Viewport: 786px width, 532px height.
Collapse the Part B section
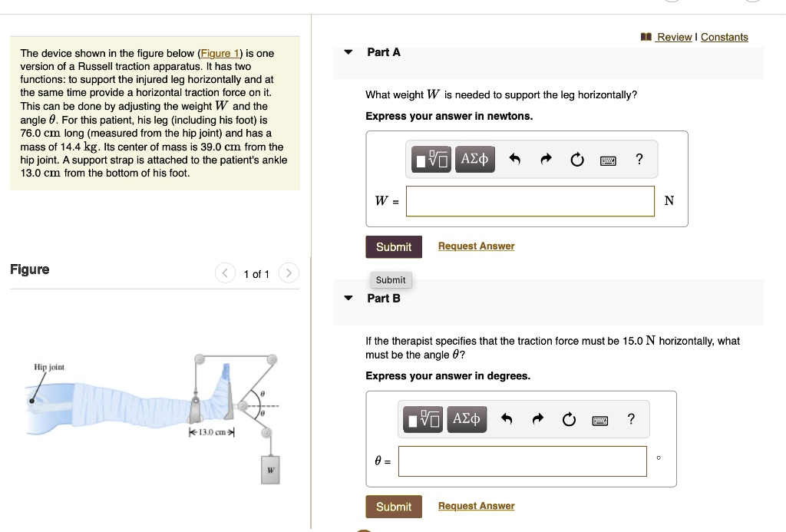tap(348, 298)
